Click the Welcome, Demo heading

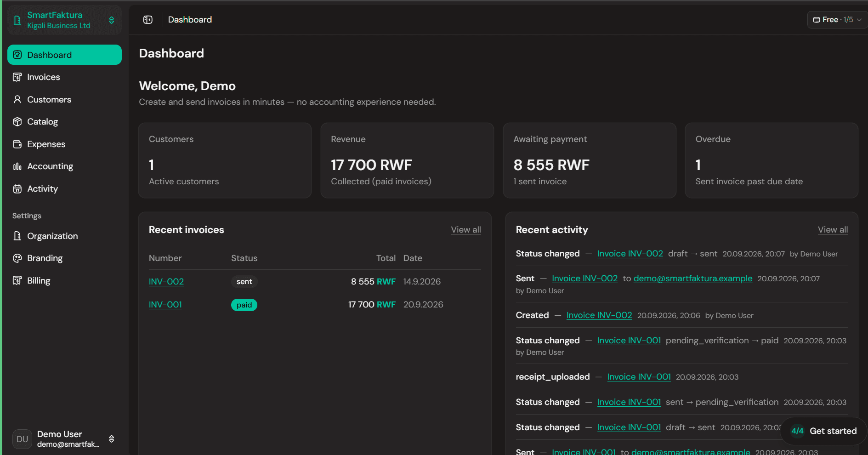[x=187, y=86]
